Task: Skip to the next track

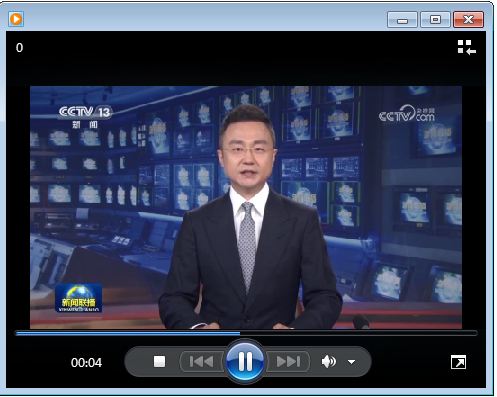Action: click(289, 361)
